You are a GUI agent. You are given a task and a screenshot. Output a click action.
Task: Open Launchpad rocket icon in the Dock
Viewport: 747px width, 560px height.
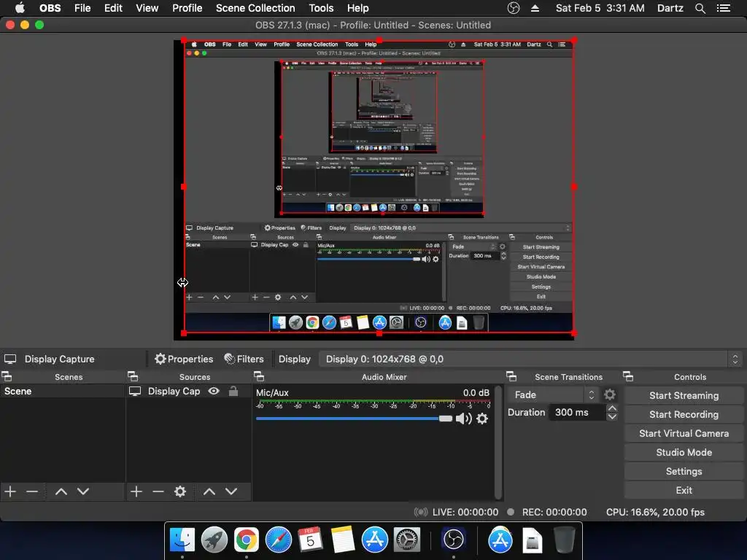point(214,540)
